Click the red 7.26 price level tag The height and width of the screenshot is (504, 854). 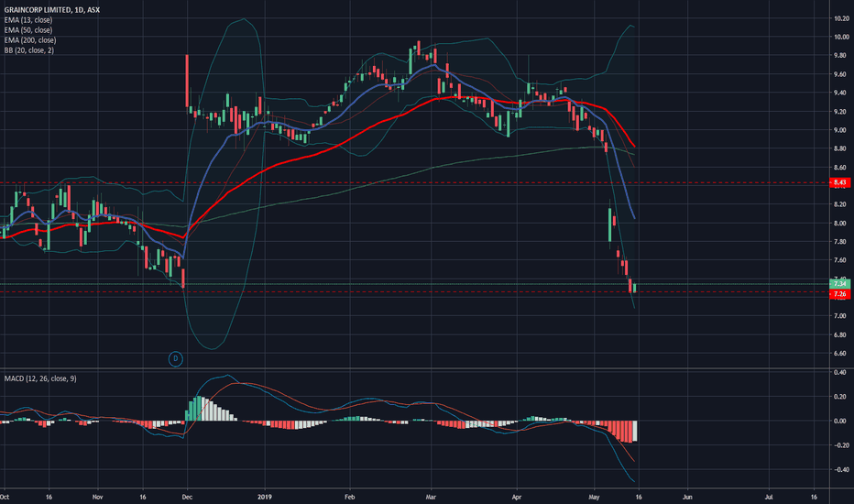click(x=839, y=294)
